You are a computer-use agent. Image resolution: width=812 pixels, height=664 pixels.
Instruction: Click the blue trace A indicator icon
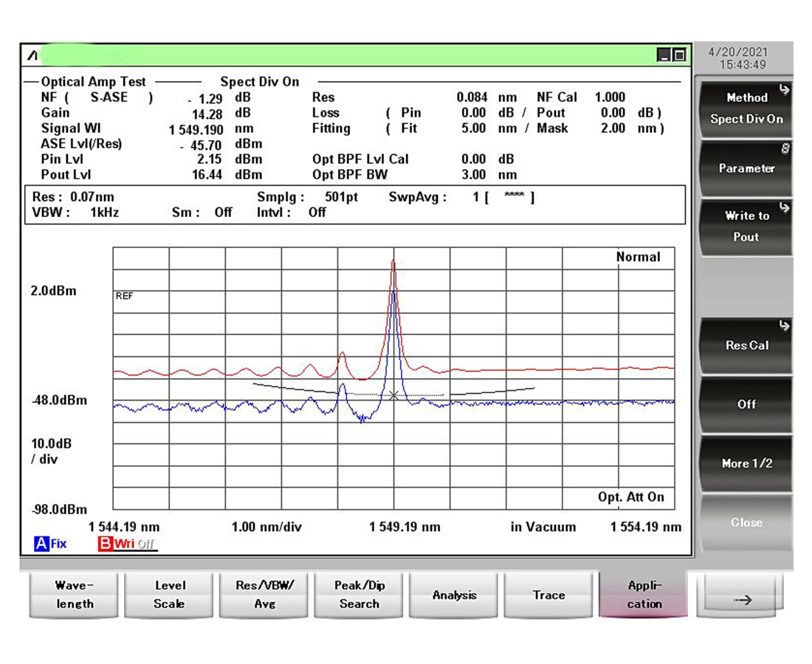pos(41,544)
